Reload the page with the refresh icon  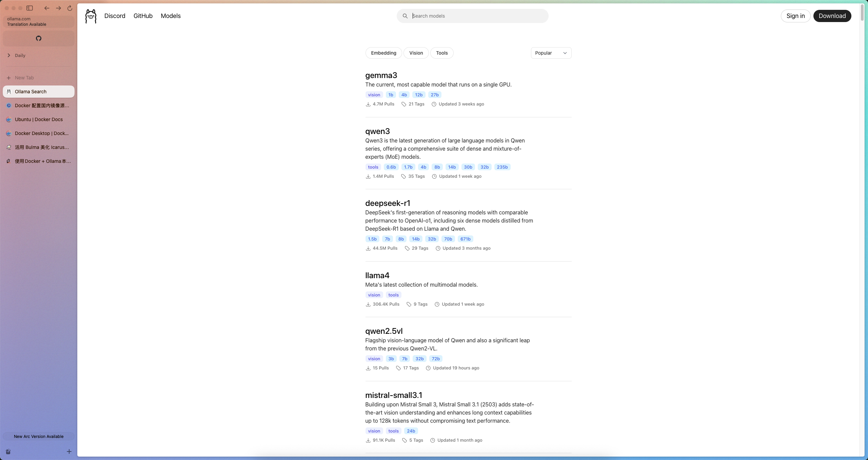click(x=70, y=8)
